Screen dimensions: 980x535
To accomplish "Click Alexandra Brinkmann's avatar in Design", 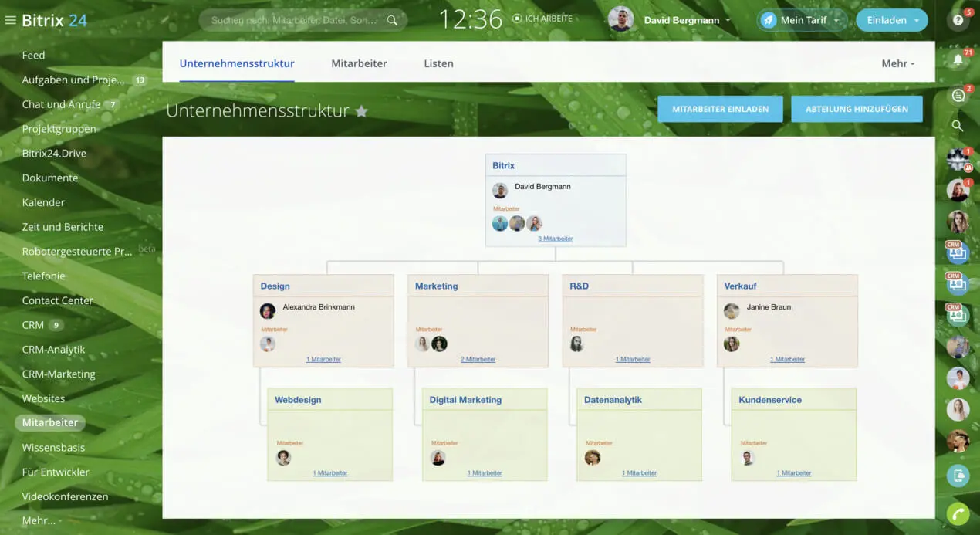I will pos(268,311).
